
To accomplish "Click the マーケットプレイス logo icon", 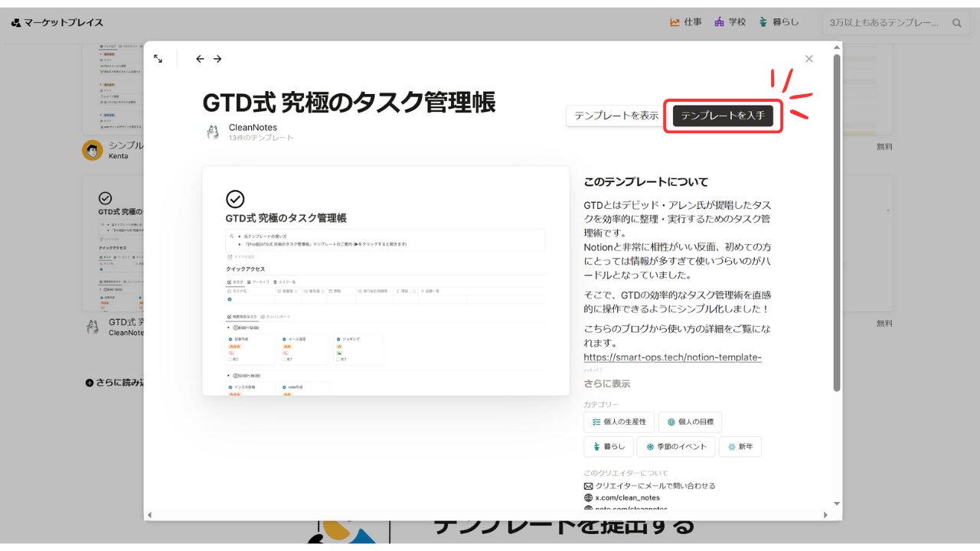I will tap(15, 22).
